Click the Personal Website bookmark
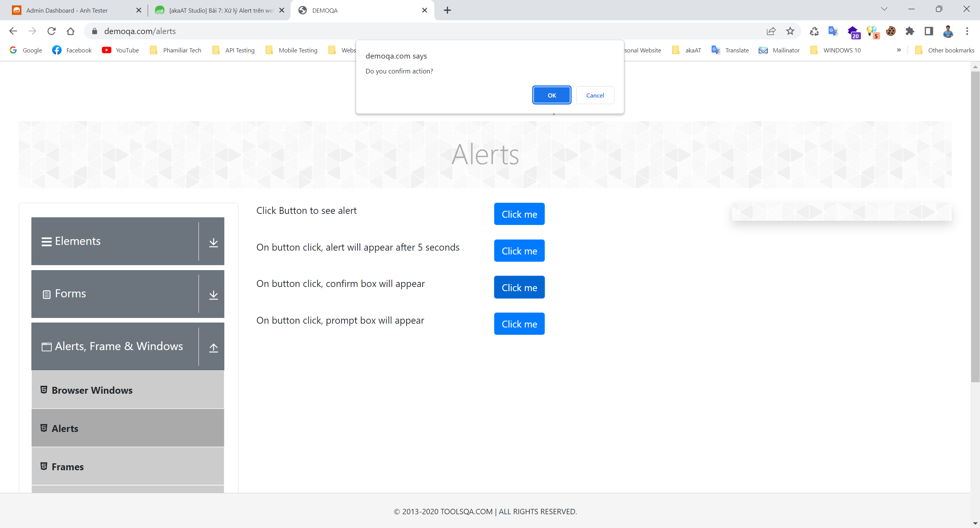The width and height of the screenshot is (980, 528). tap(643, 50)
